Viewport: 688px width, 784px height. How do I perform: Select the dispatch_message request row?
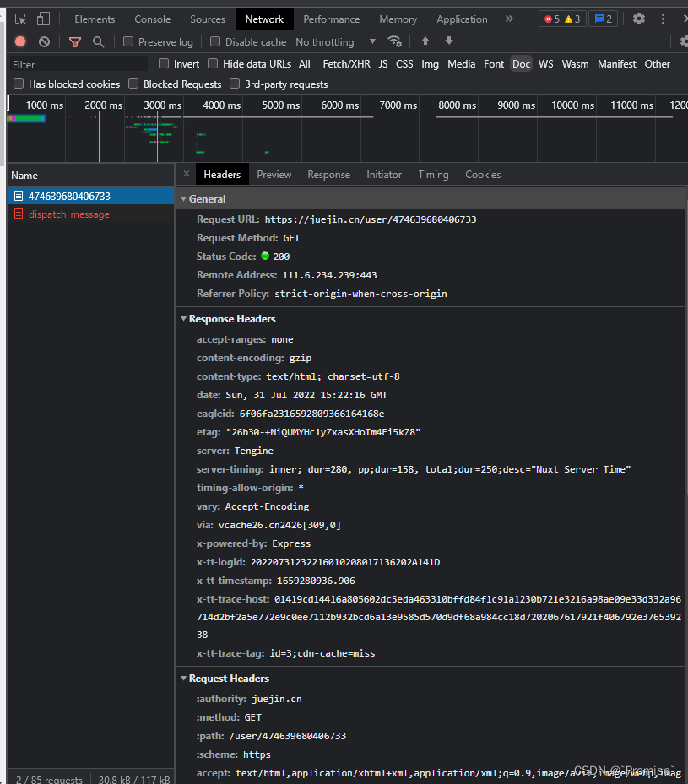[x=90, y=214]
